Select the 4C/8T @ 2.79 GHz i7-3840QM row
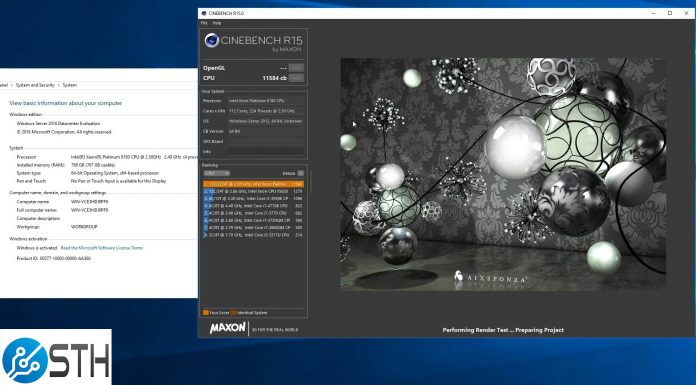The height and width of the screenshot is (385, 696). tap(253, 227)
